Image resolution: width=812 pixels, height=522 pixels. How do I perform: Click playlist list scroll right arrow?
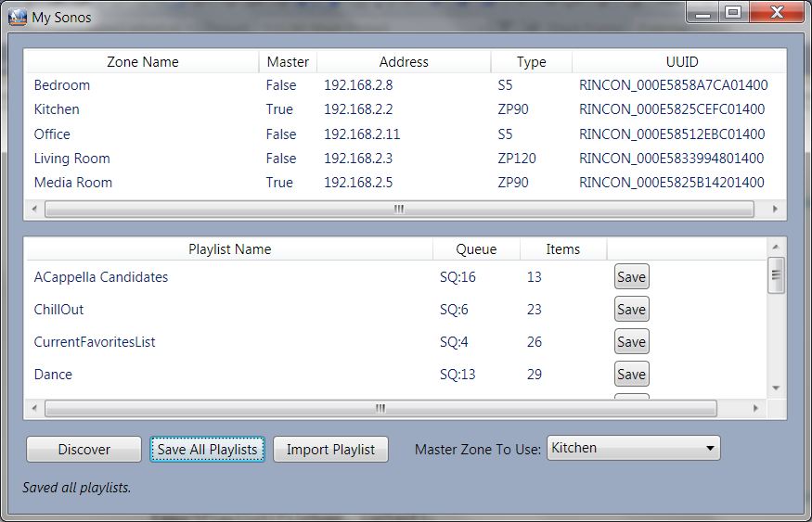coord(755,408)
